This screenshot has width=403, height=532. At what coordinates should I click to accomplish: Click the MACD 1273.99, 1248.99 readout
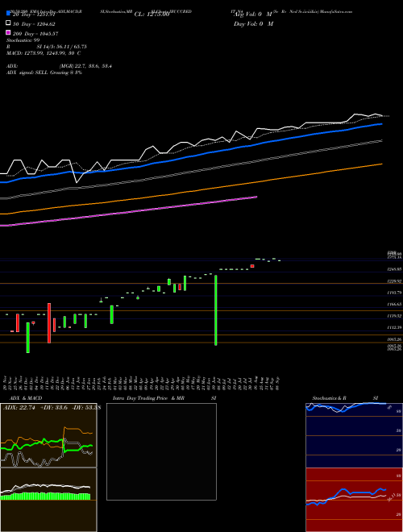[44, 53]
